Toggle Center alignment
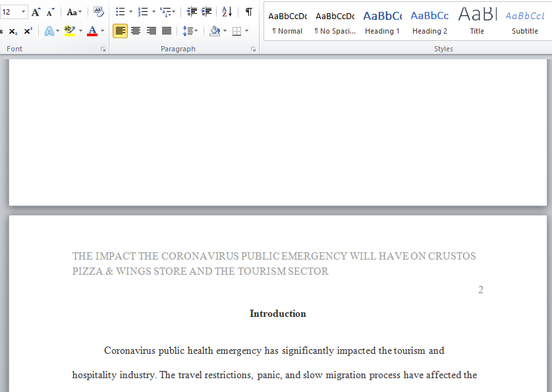 point(136,31)
